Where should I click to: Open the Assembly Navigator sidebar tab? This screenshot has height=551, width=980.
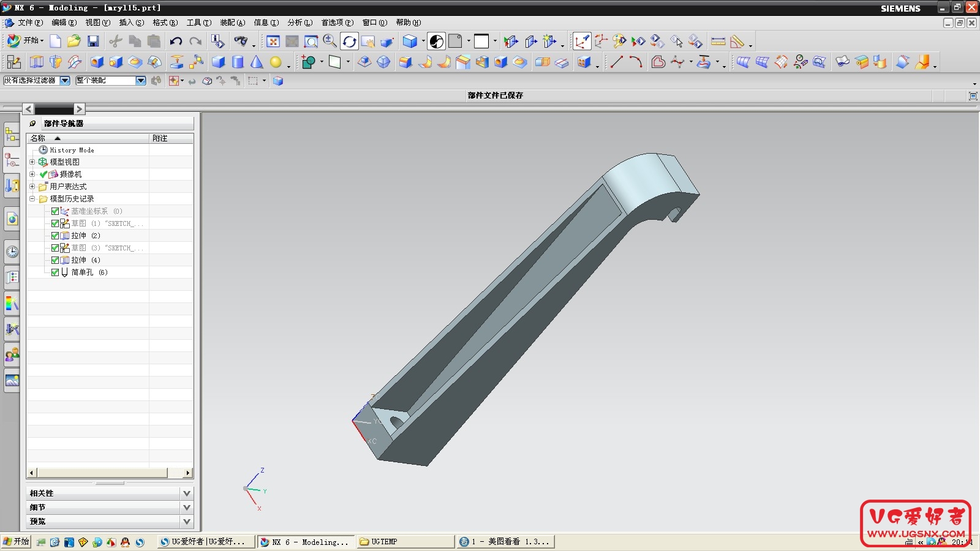click(x=12, y=134)
